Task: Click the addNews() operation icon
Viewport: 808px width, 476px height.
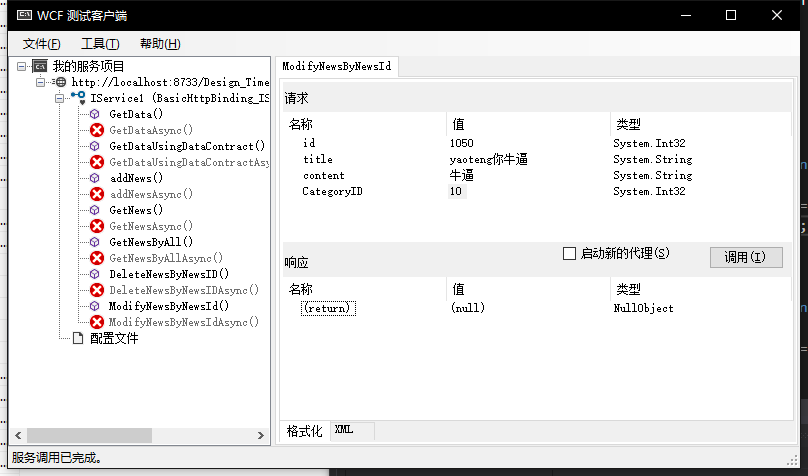Action: point(95,178)
